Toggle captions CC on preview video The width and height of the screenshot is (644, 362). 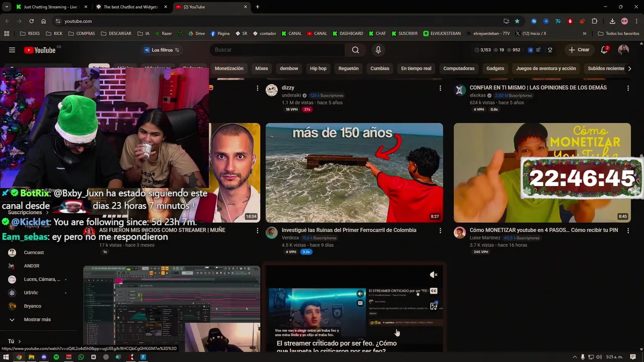[x=434, y=291]
